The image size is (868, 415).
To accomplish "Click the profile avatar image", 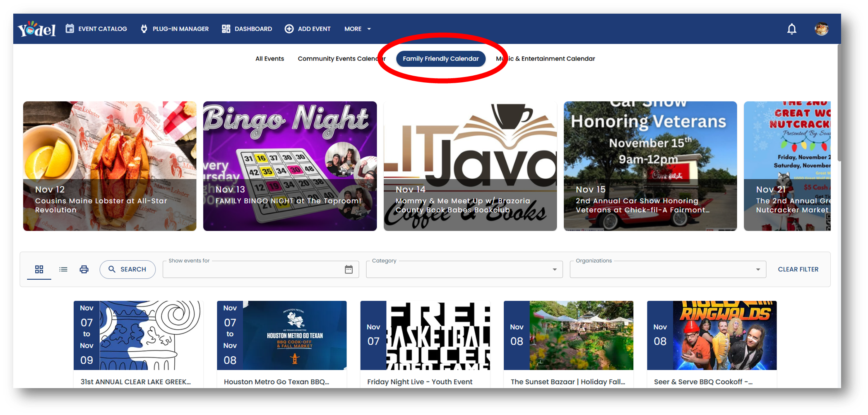I will coord(822,29).
